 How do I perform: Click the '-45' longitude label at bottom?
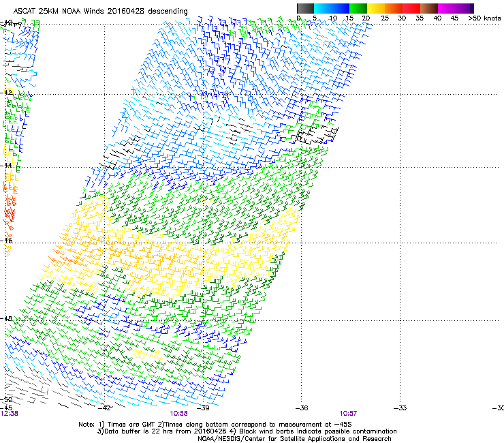click(6, 408)
